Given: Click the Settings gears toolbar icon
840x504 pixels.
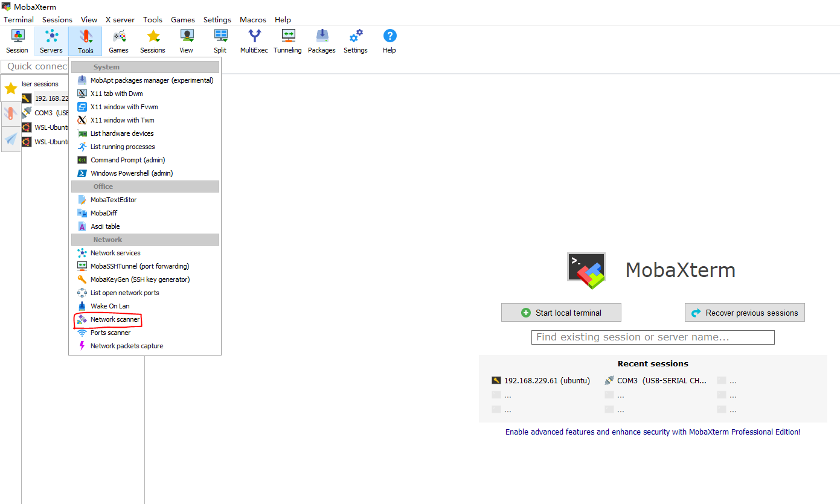Looking at the screenshot, I should (356, 42).
